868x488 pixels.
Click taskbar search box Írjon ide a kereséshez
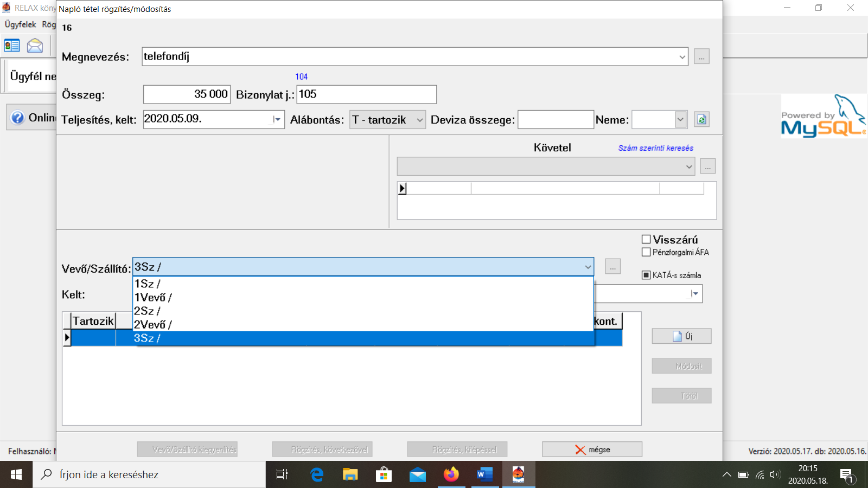tap(149, 474)
